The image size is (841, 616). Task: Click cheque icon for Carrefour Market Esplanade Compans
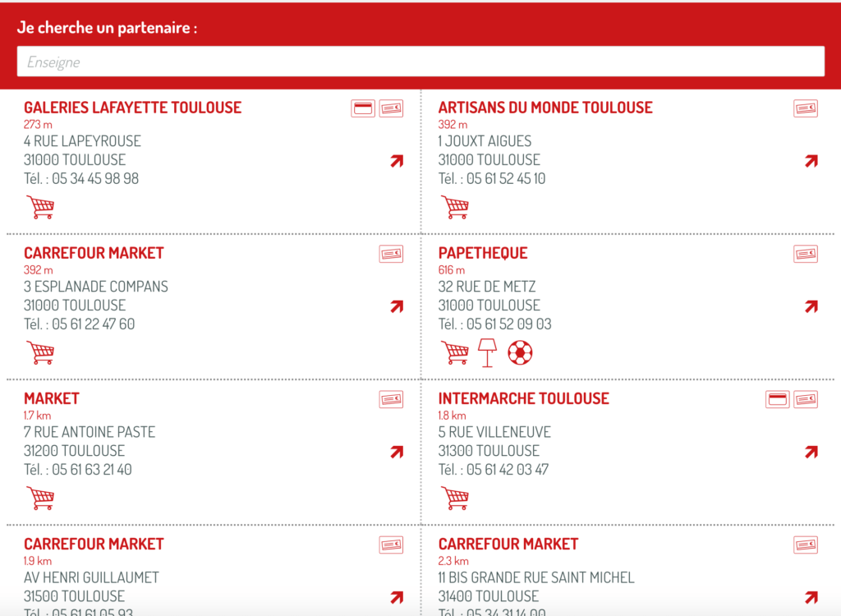(391, 254)
